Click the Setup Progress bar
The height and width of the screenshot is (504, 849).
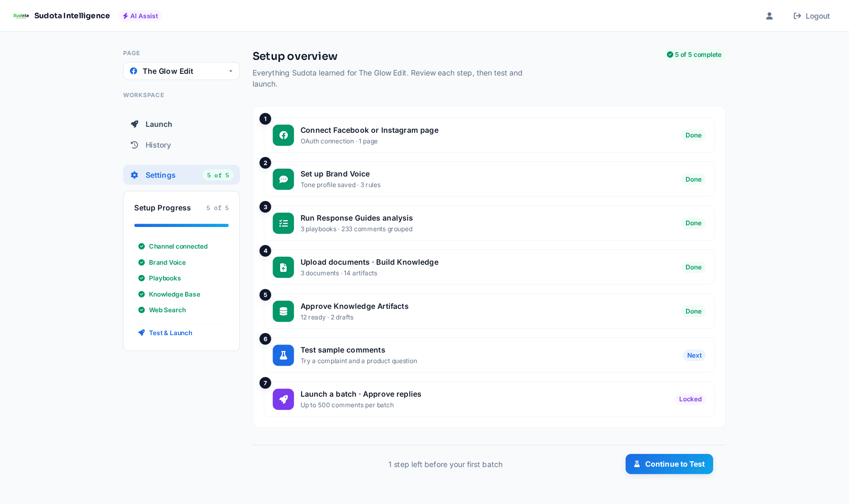pyautogui.click(x=181, y=225)
